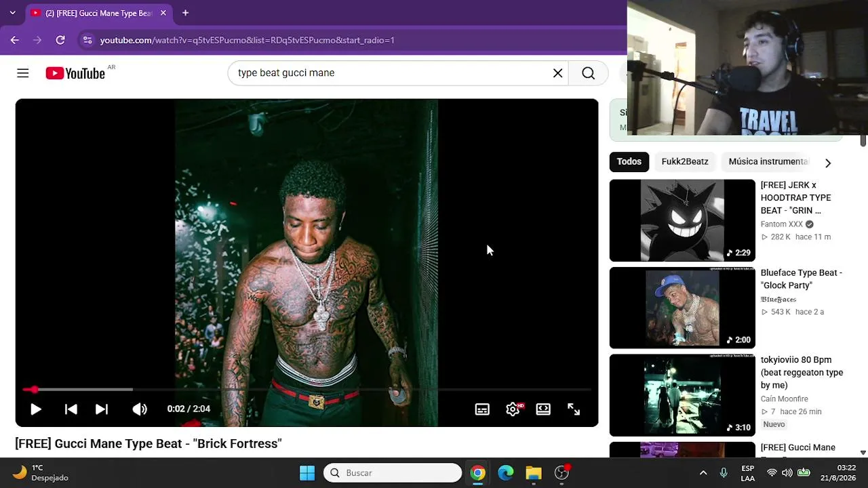868x488 pixels.
Task: Open the OBS Studio taskbar icon
Action: (x=561, y=473)
